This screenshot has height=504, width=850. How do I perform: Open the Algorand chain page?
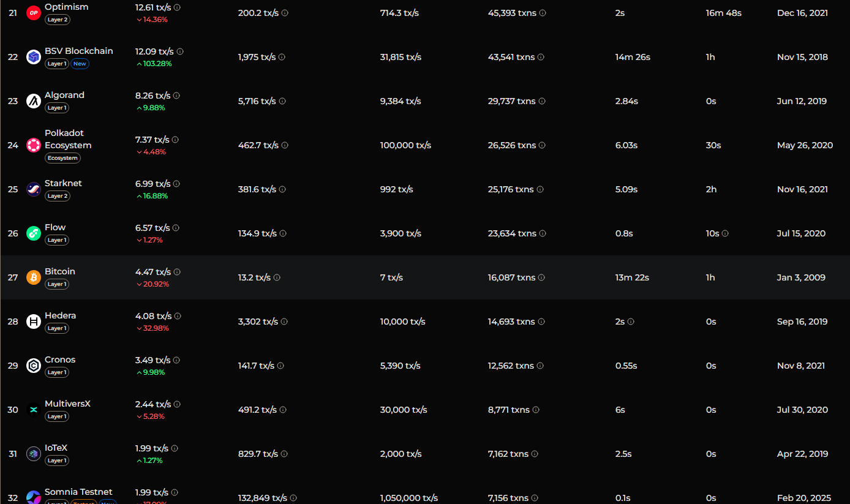[64, 95]
